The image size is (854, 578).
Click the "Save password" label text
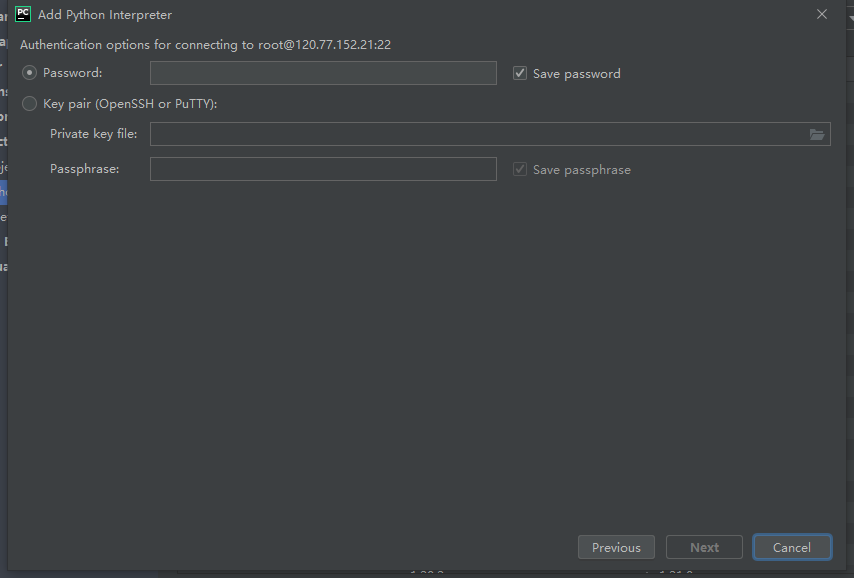pos(576,74)
